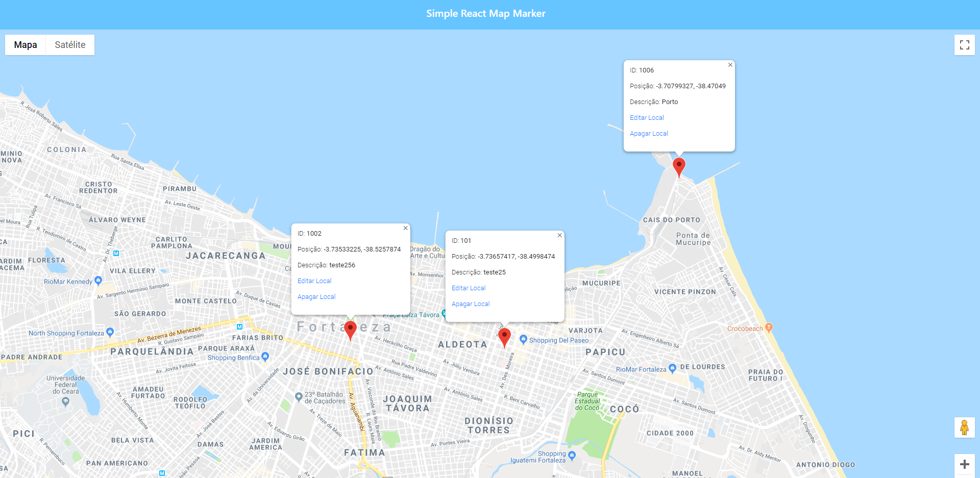Click metro station icon on Av. Bezerra de Menezes
This screenshot has height=478, width=980.
point(239,326)
